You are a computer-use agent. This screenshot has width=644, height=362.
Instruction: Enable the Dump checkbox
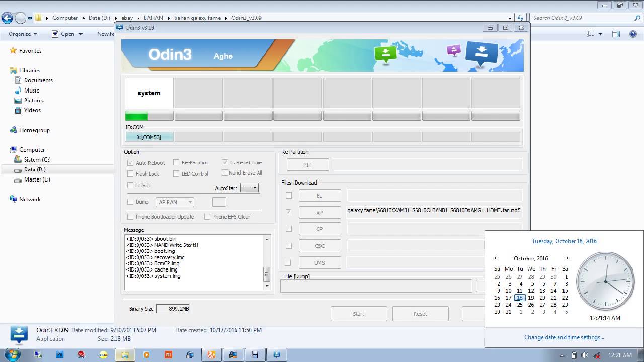130,202
